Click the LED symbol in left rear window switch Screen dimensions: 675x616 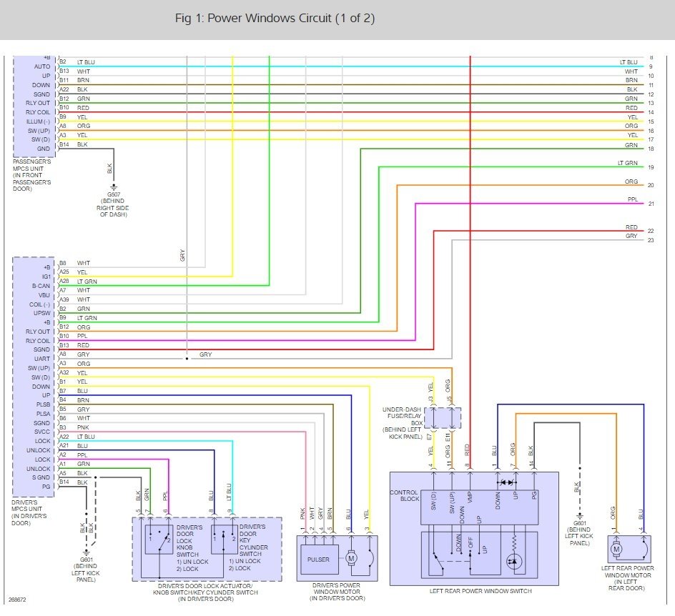click(x=514, y=561)
